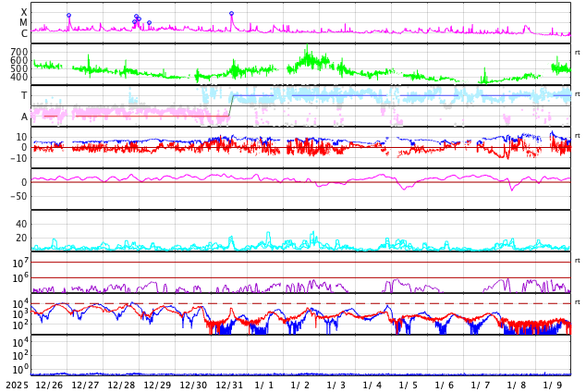The width and height of the screenshot is (586, 392).
Task: Click the A sector label
Action: pos(24,116)
